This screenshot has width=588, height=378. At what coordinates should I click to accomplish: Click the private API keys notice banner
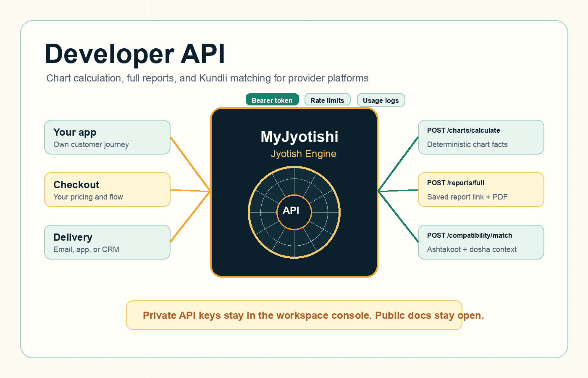pos(294,315)
